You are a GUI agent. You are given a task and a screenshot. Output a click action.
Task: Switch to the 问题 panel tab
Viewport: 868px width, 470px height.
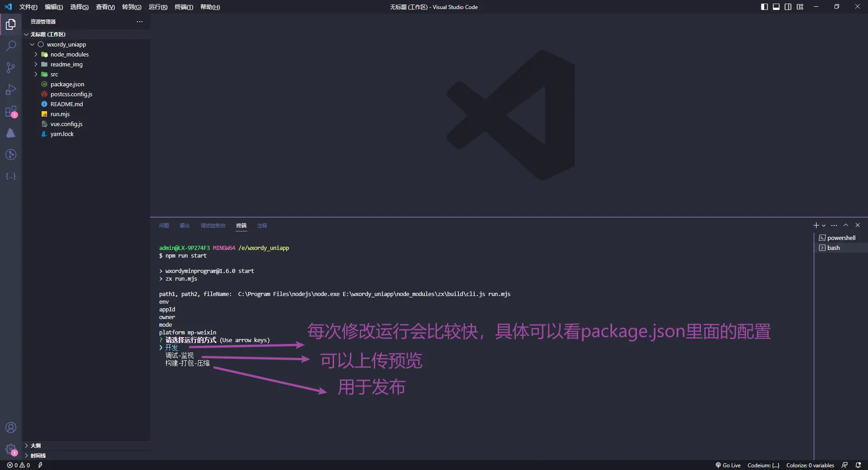pyautogui.click(x=164, y=226)
